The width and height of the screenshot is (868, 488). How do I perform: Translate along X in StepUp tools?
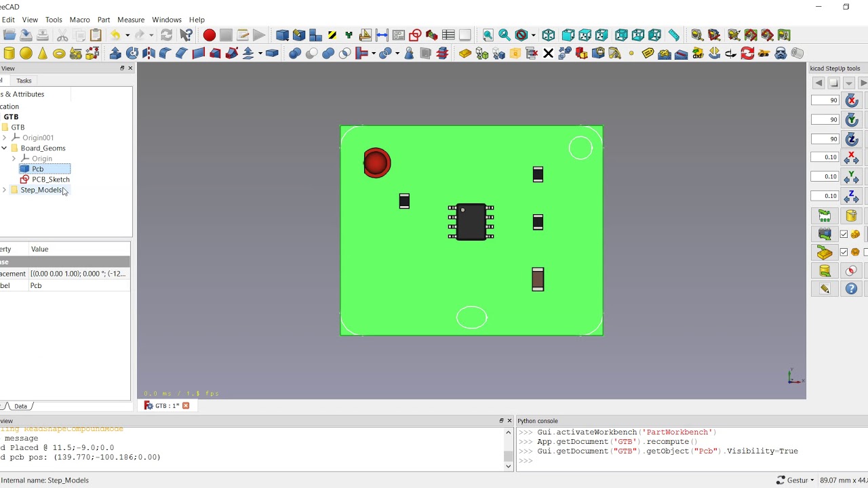[x=852, y=158]
